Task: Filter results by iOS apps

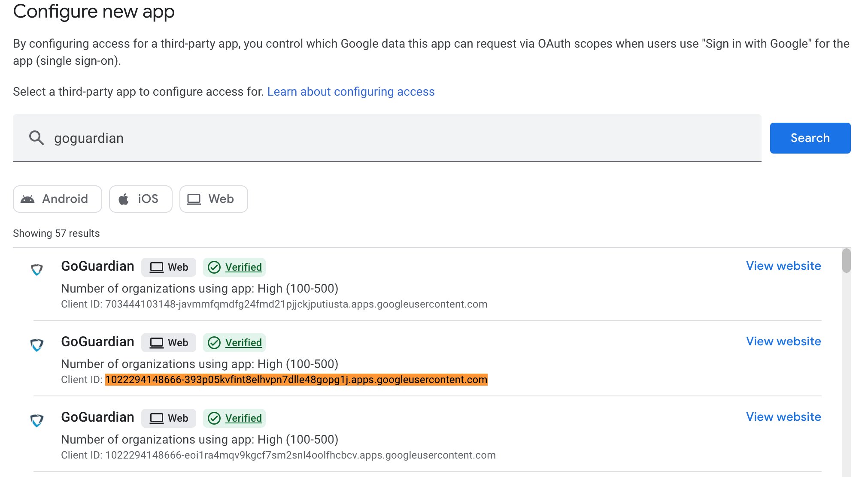Action: click(141, 199)
